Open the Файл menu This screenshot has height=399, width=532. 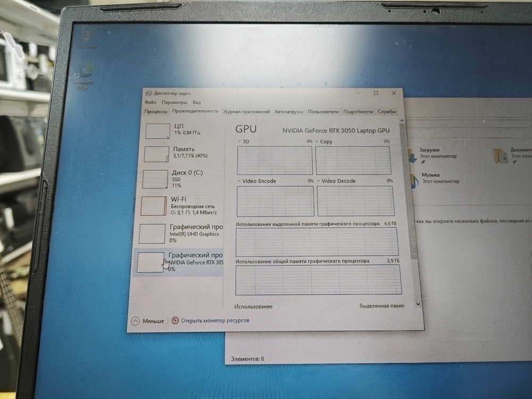[151, 102]
